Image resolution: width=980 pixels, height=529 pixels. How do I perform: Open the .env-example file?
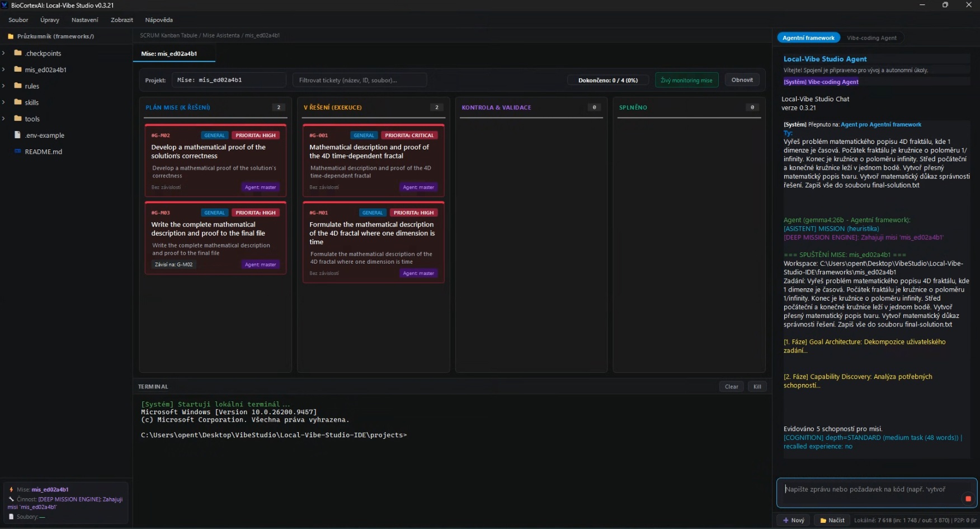[x=45, y=135]
